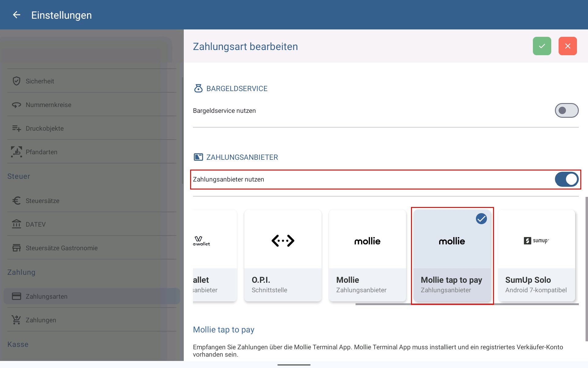Screen dimensions: 588x368
Task: Open Steuersätze Gastronomie settings
Action: point(92,248)
